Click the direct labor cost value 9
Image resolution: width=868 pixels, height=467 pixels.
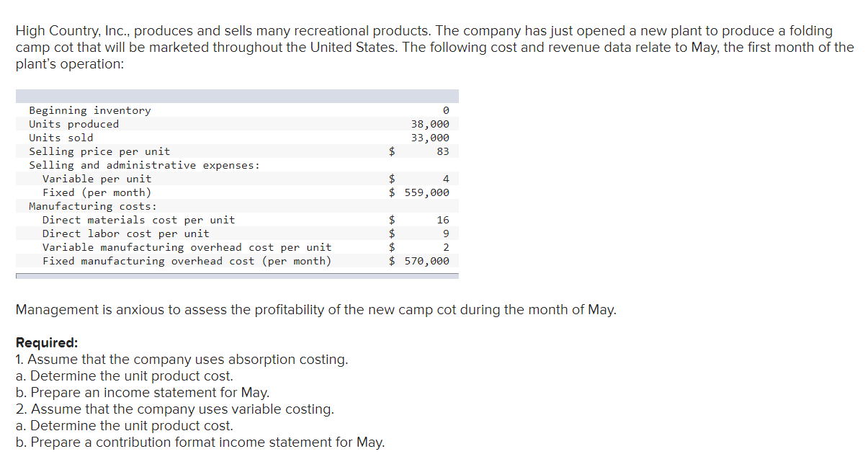point(445,233)
